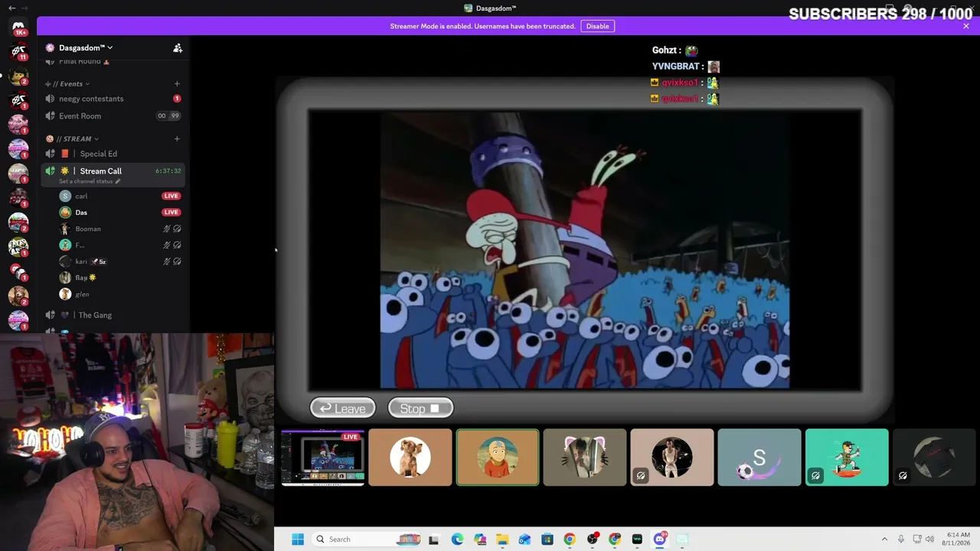Open File Explorer from the taskbar
Image resolution: width=980 pixels, height=551 pixels.
tap(502, 540)
